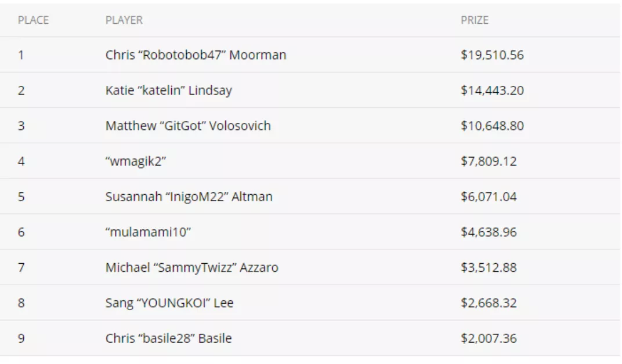Viewport: 622px width, 364px height.
Task: Click the PLACE column header
Action: tap(33, 20)
